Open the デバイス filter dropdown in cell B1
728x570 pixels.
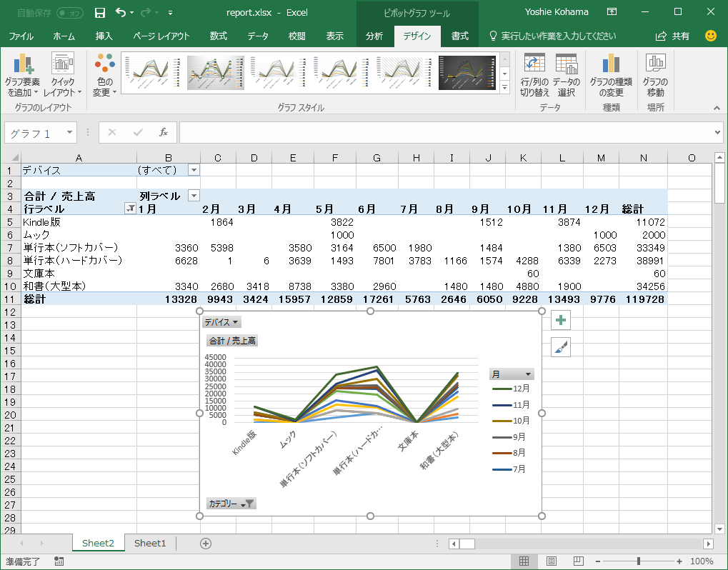193,170
